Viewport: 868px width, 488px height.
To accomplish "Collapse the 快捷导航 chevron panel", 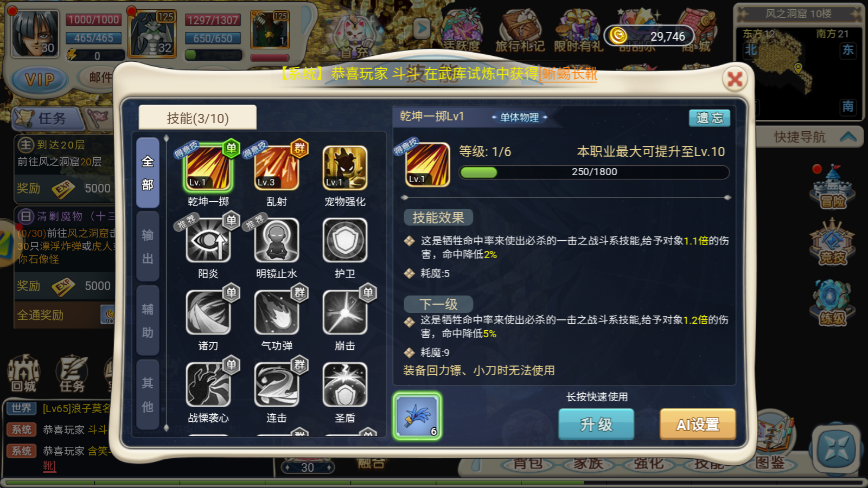I will (x=848, y=137).
